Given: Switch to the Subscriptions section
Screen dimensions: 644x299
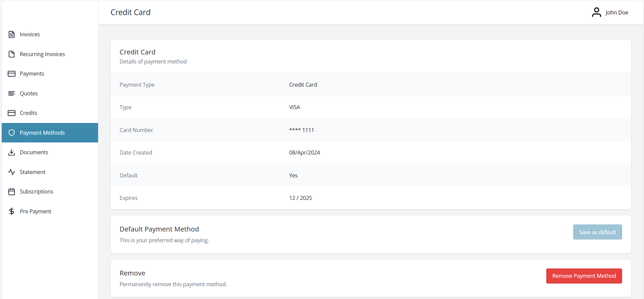Looking at the screenshot, I should pyautogui.click(x=37, y=191).
